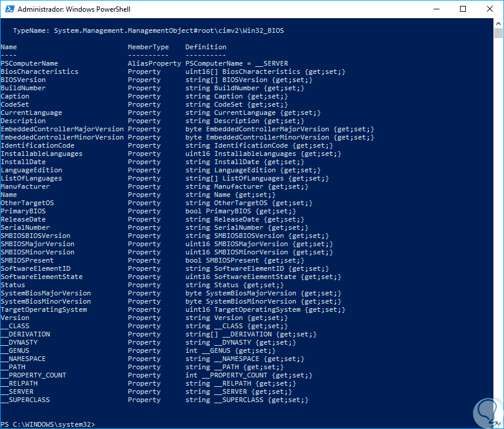Select the __PATH property name
This screenshot has width=504, height=429.
click(13, 367)
